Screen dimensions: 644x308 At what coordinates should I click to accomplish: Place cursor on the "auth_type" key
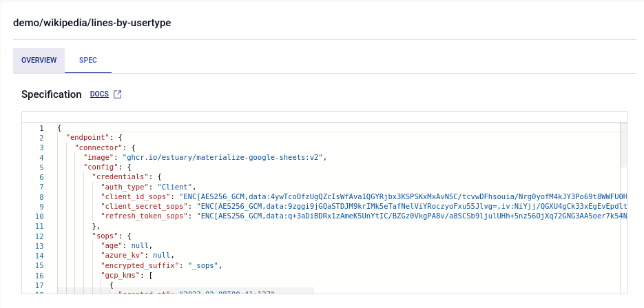pos(125,187)
